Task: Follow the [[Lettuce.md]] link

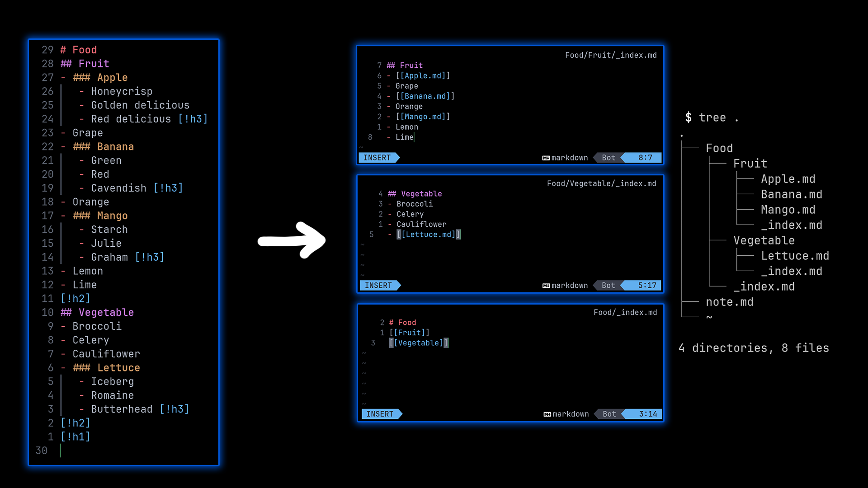Action: point(429,235)
